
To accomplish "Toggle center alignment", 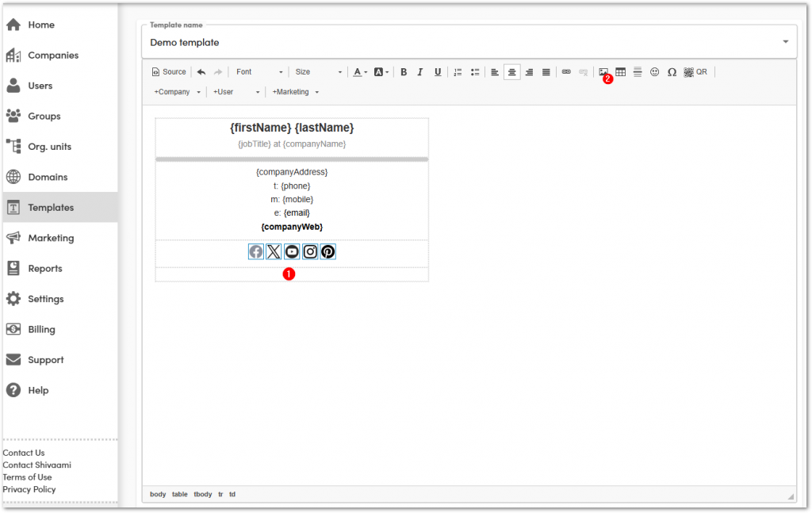I will (512, 71).
